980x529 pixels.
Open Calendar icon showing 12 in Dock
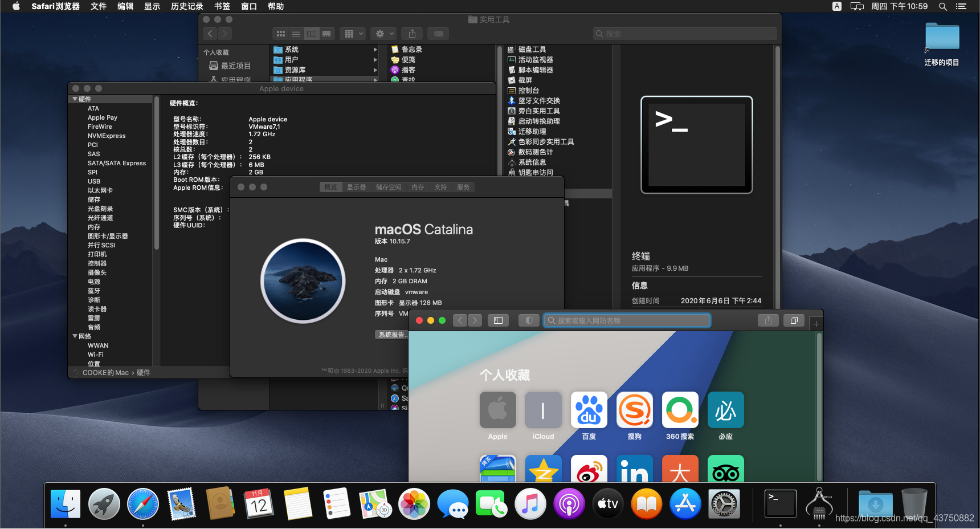tap(259, 504)
